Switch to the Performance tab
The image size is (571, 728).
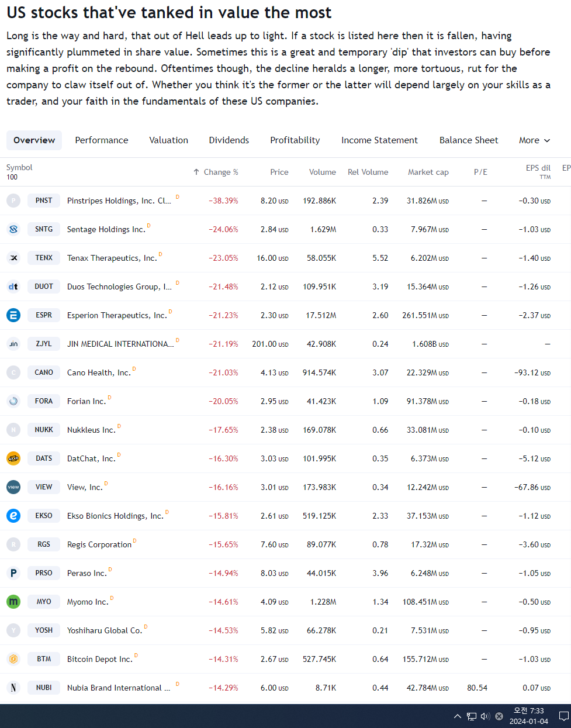click(102, 140)
